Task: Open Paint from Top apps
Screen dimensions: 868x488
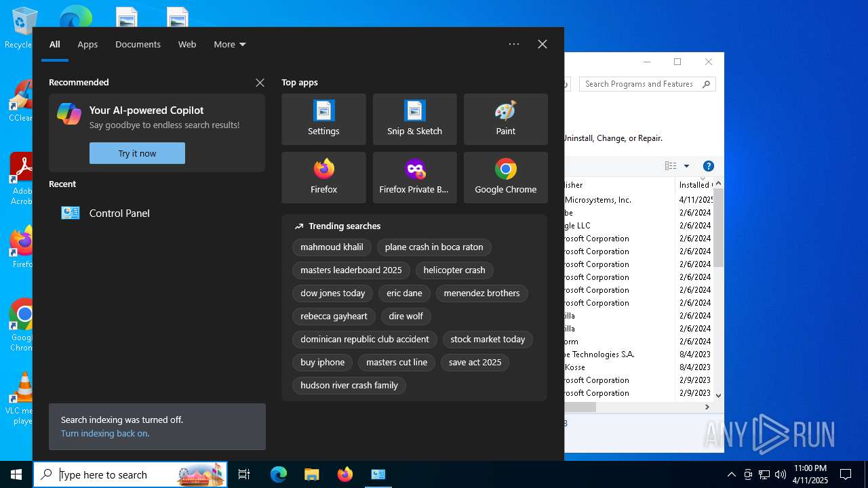Action: (505, 119)
